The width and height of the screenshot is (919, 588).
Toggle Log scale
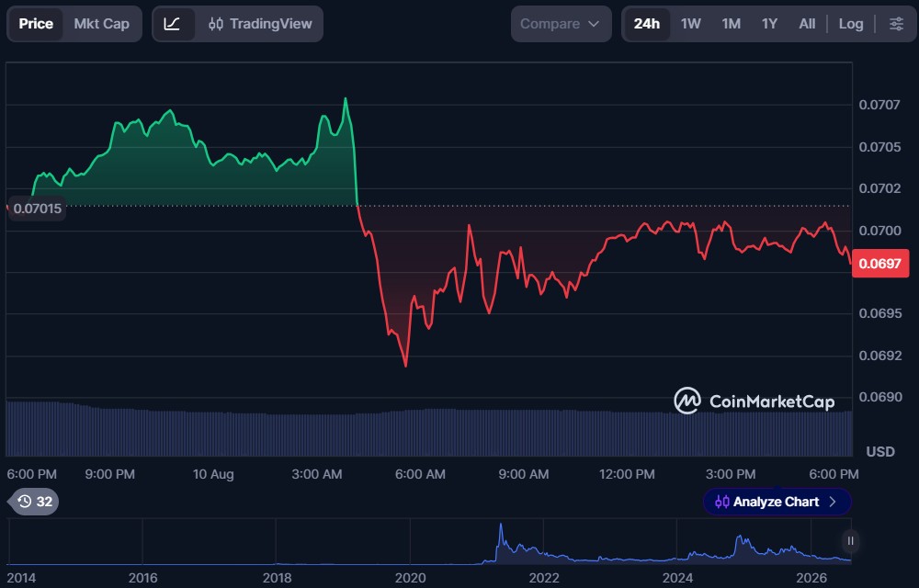(850, 24)
